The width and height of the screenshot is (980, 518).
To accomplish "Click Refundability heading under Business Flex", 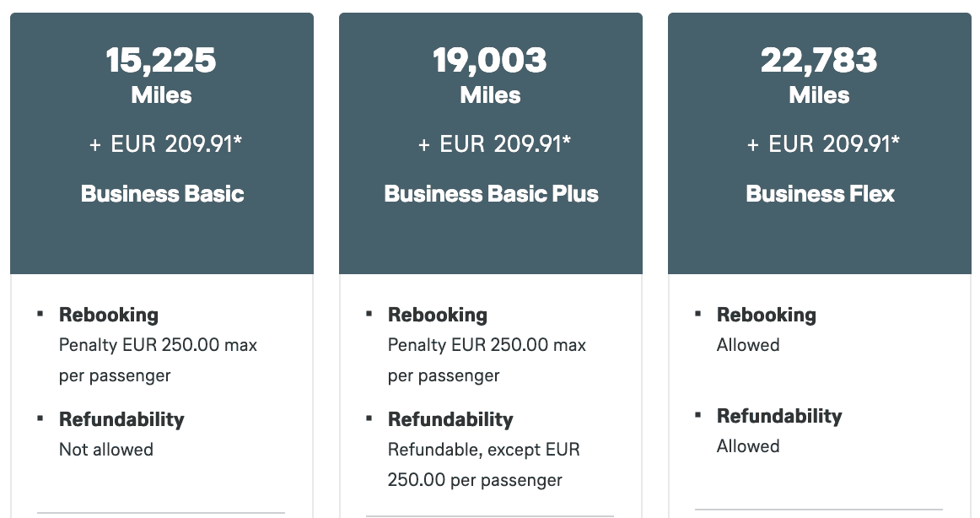I will (x=779, y=416).
